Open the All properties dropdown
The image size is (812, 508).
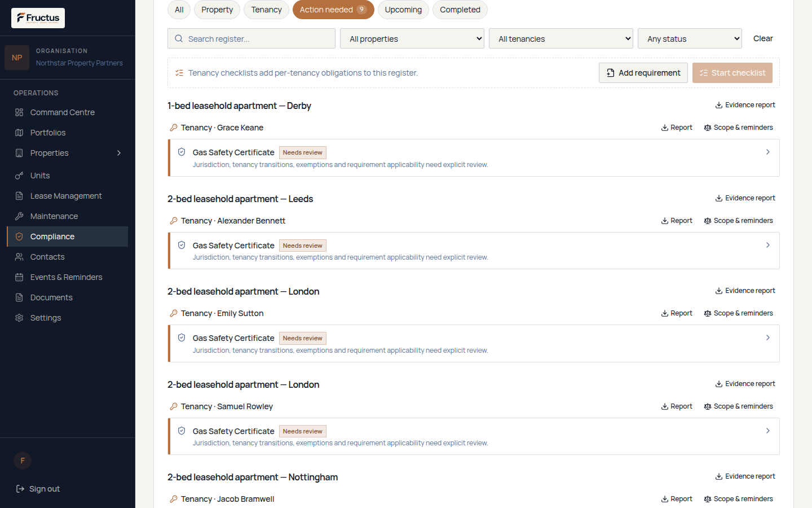tap(412, 38)
